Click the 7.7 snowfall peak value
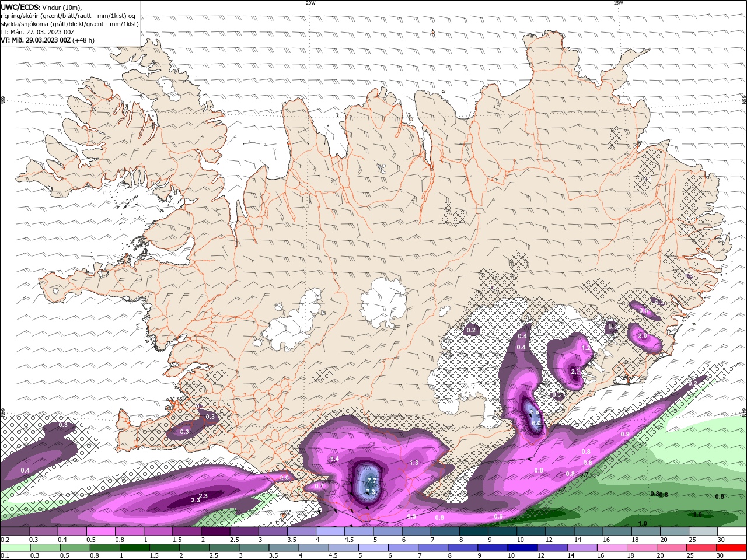The height and width of the screenshot is (560, 747). click(x=373, y=481)
